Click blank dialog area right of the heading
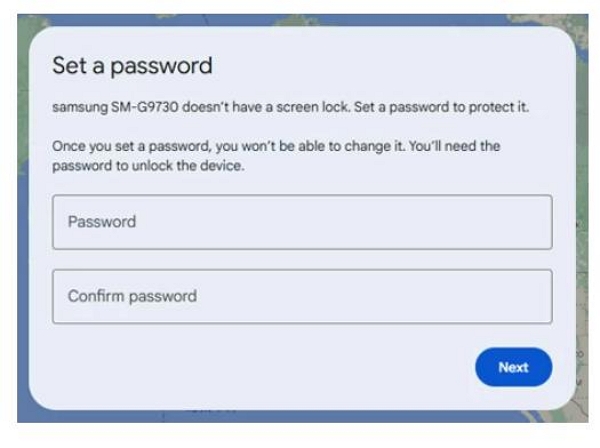The width and height of the screenshot is (600, 448). click(x=400, y=67)
